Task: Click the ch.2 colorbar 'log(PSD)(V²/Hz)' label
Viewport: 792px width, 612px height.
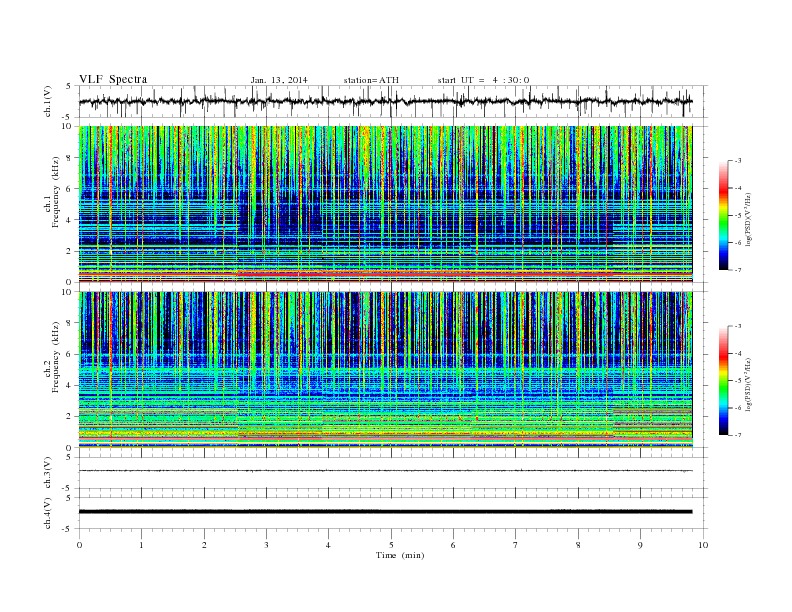Action: point(750,384)
